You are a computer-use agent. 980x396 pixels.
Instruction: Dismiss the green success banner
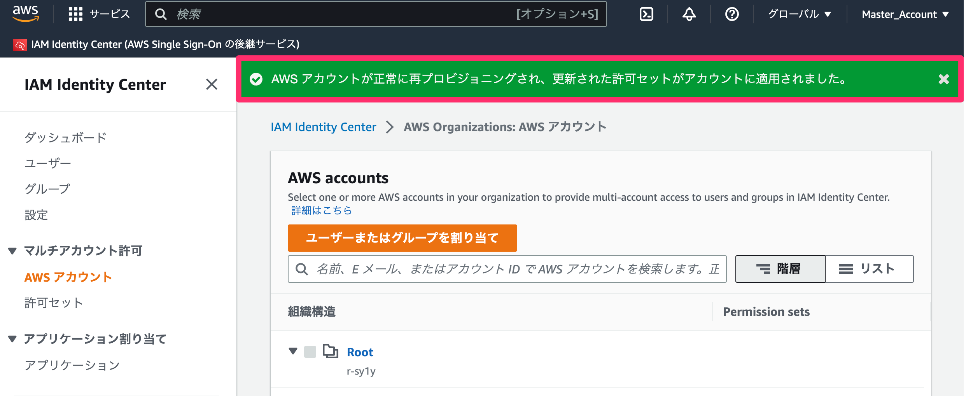coord(943,79)
